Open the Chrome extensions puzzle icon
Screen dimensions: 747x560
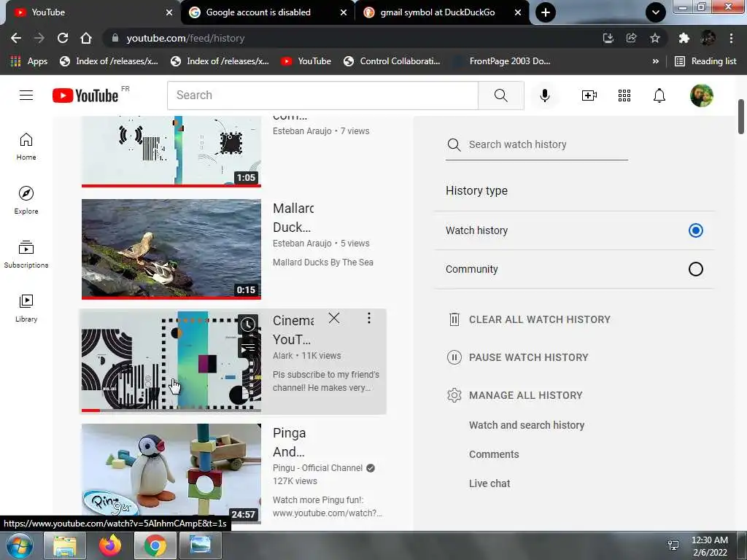(684, 38)
